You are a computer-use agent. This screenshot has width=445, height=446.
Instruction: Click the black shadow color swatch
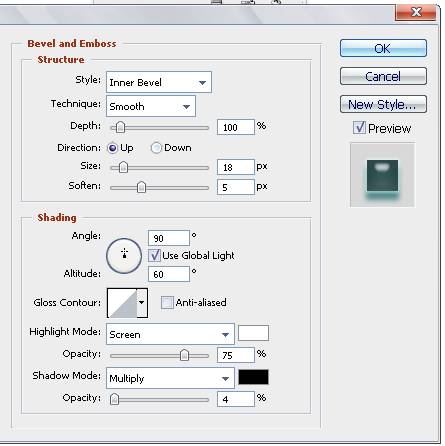(x=253, y=377)
